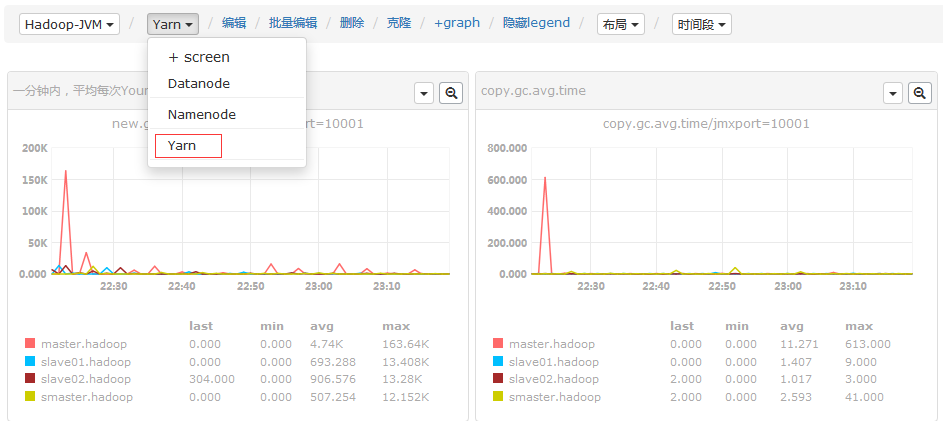The height and width of the screenshot is (421, 943).
Task: Open caret menu on the left graph panel
Action: 424,93
